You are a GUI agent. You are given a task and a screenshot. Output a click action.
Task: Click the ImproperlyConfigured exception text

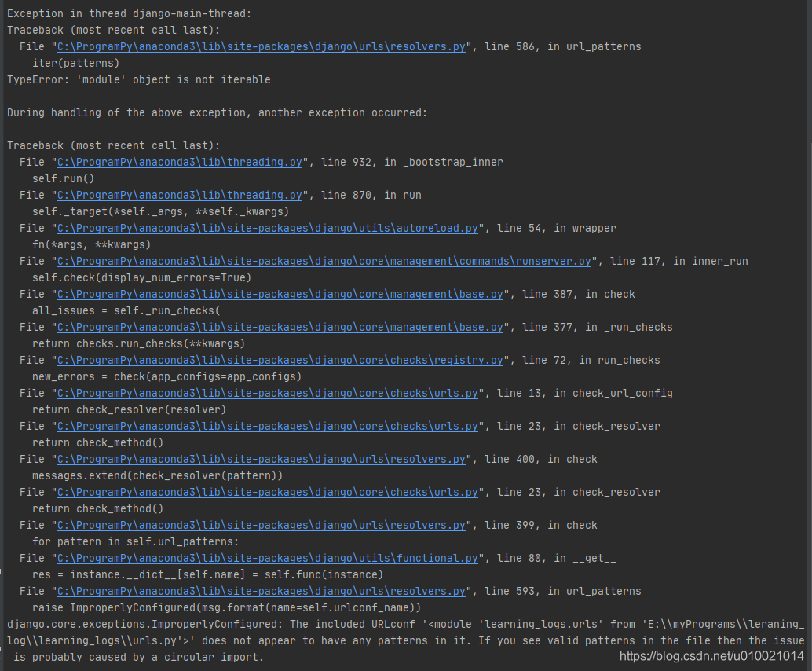(314, 624)
